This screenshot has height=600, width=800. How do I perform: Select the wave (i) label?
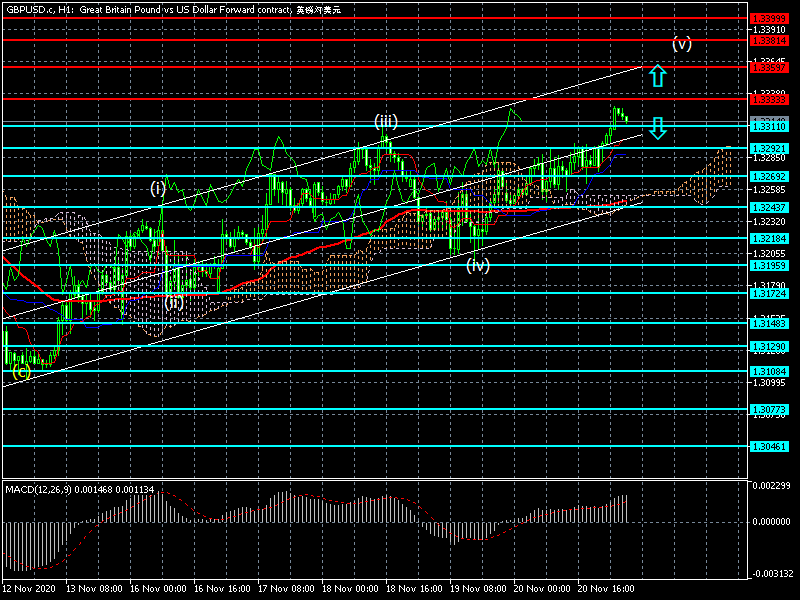tap(158, 189)
